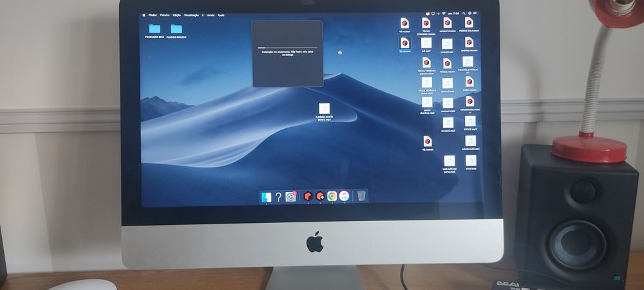Open the Ficheiro menu
This screenshot has height=290, width=644.
point(165,15)
